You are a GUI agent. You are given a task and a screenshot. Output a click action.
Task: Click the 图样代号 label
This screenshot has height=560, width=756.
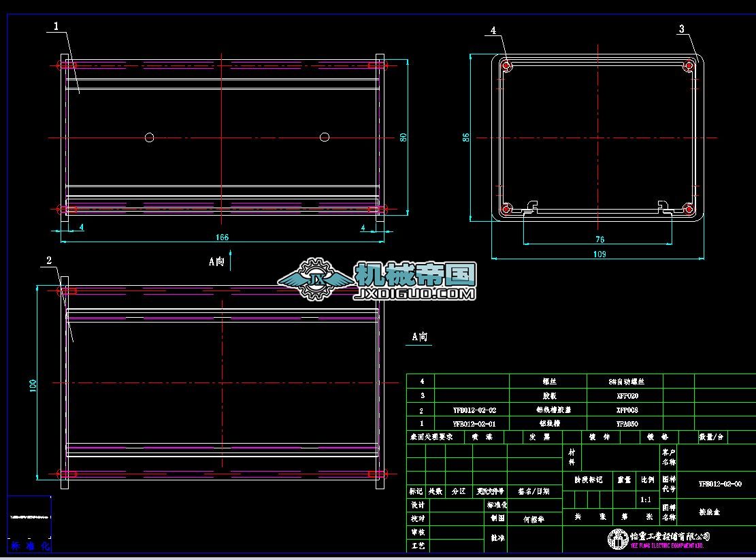(669, 484)
